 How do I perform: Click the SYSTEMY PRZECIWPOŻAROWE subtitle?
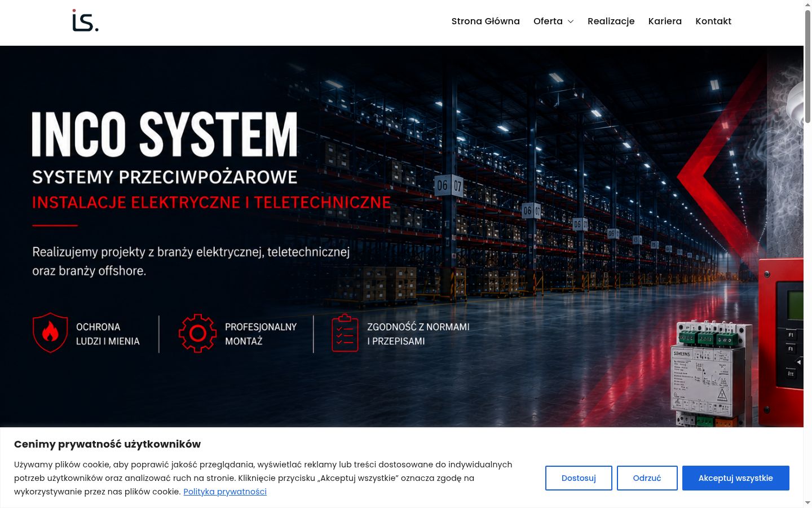pos(165,177)
